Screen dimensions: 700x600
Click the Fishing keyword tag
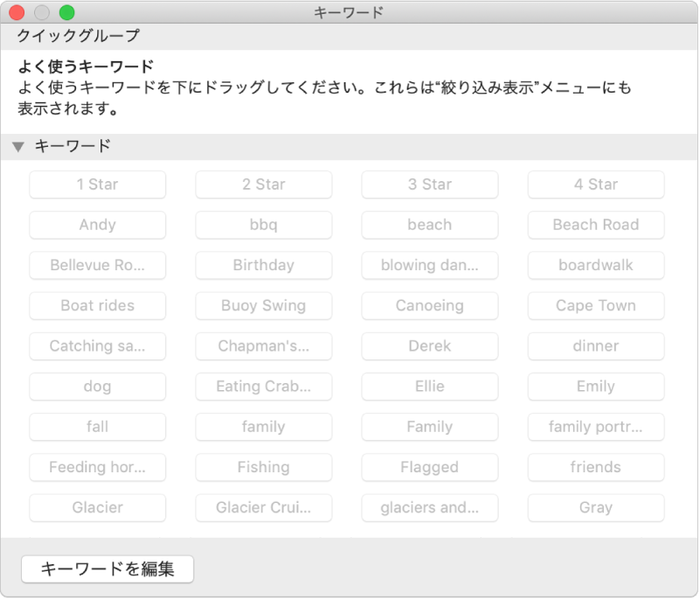(263, 467)
